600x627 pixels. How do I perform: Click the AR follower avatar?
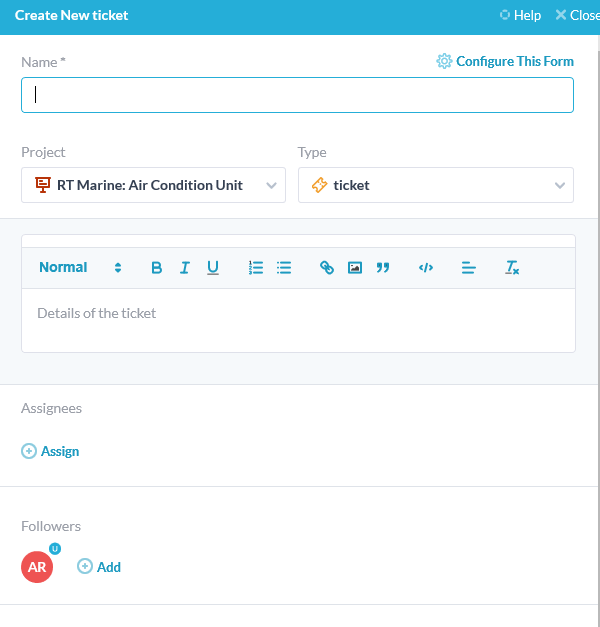click(37, 567)
